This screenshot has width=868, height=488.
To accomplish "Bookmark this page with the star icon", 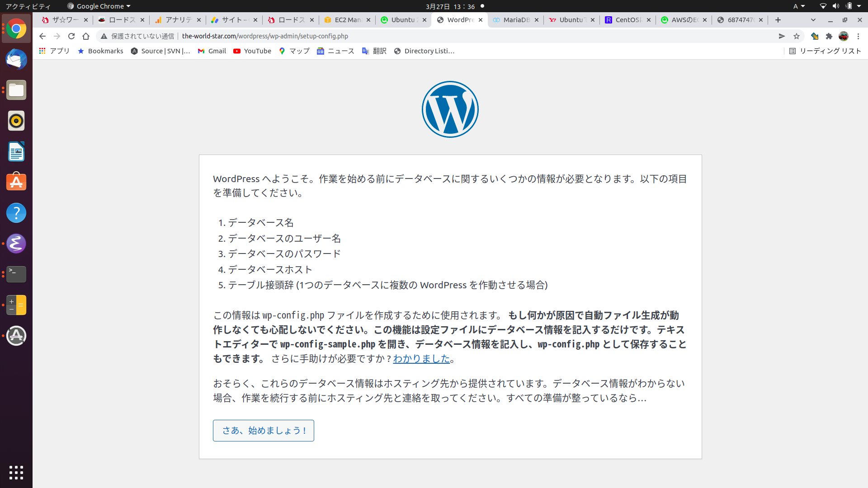I will 797,36.
